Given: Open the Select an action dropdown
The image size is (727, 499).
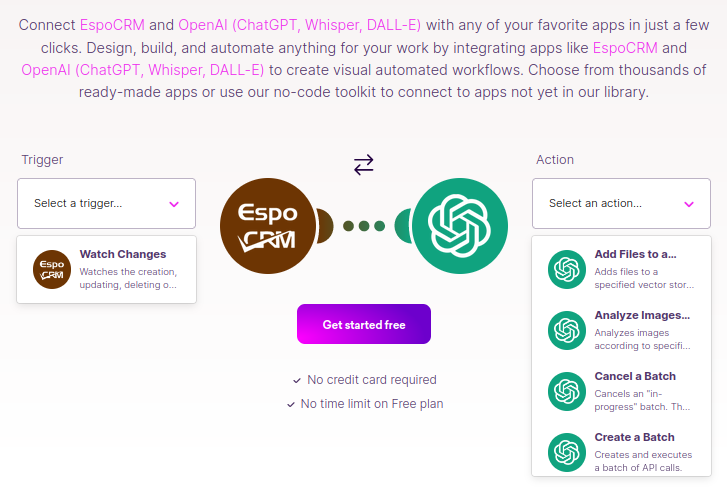Looking at the screenshot, I should (621, 204).
